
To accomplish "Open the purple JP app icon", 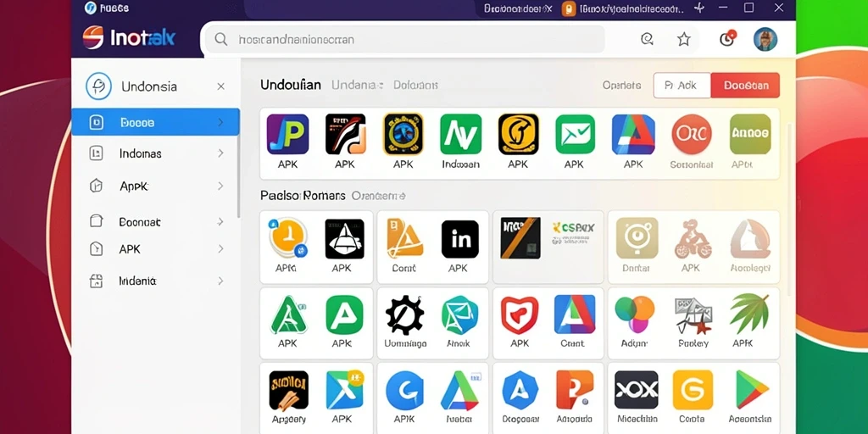I will [x=287, y=134].
